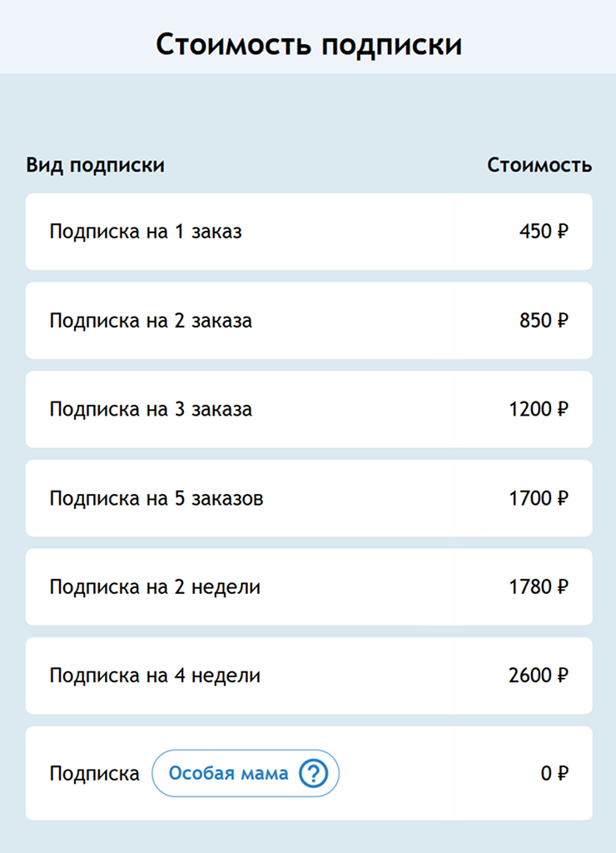This screenshot has width=616, height=853.
Task: Click the "Стоимость" column header
Action: (x=539, y=166)
